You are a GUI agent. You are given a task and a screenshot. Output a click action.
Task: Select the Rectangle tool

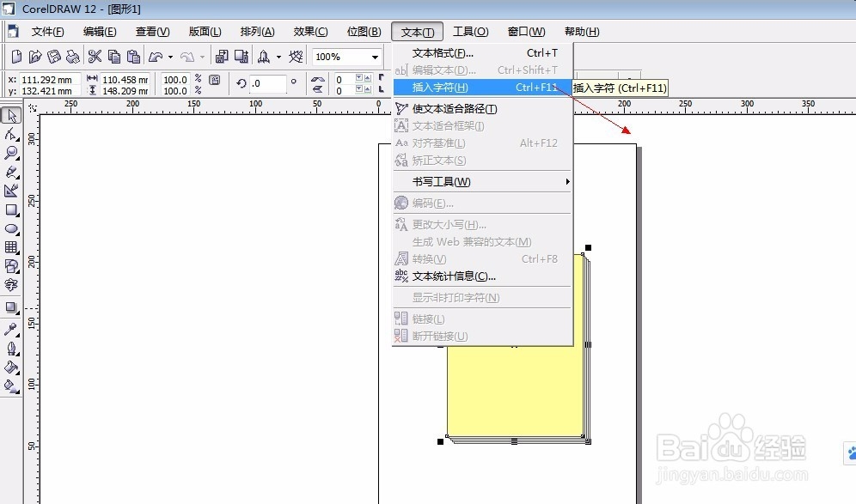11,210
